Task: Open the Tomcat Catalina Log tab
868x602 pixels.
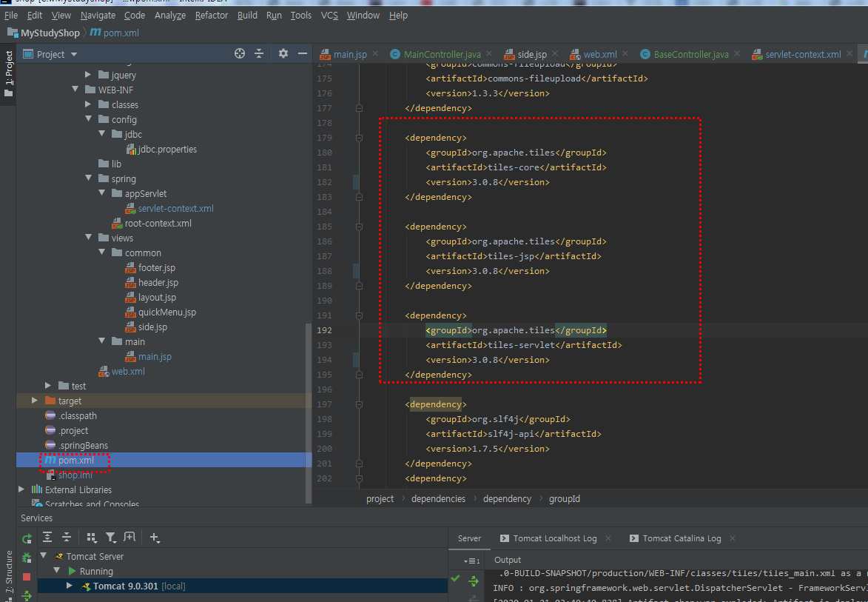Action: point(676,538)
